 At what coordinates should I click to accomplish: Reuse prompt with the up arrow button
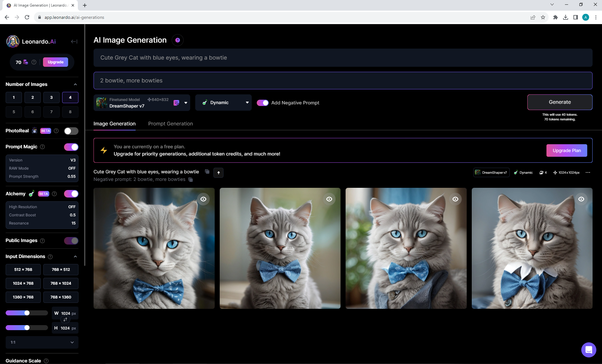[x=218, y=172]
